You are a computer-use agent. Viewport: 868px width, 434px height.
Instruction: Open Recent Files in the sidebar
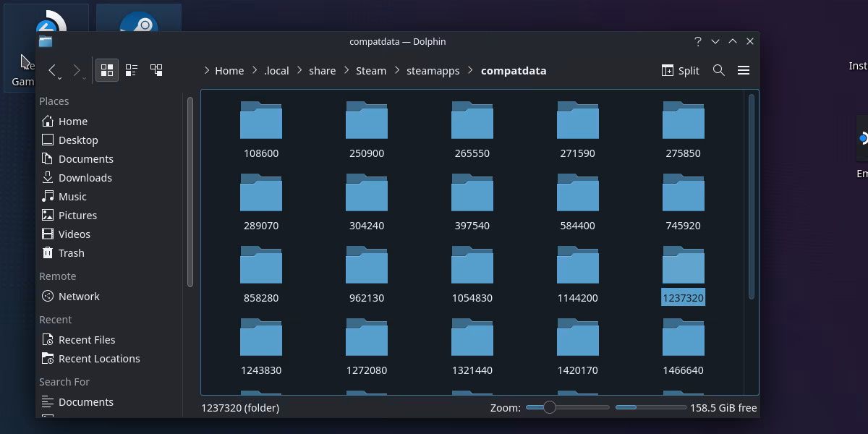click(87, 339)
